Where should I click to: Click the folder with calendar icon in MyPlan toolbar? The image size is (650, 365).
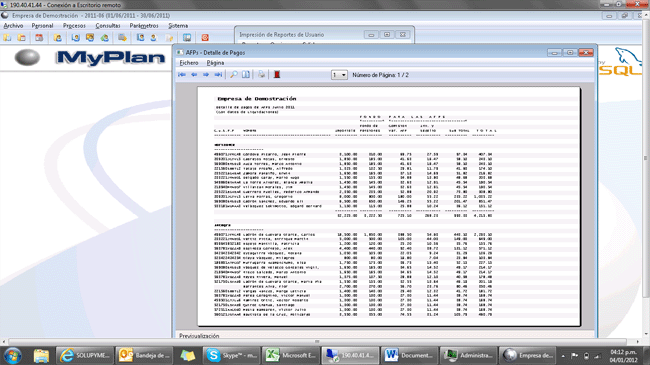point(22,38)
